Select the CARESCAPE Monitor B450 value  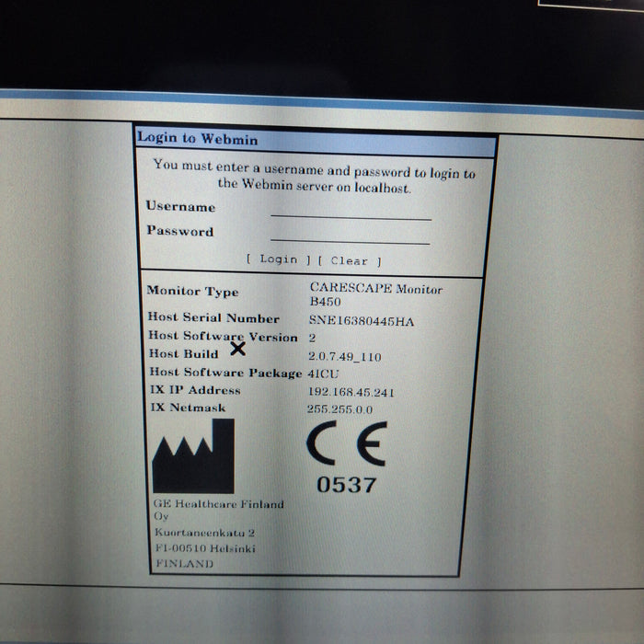(375, 294)
